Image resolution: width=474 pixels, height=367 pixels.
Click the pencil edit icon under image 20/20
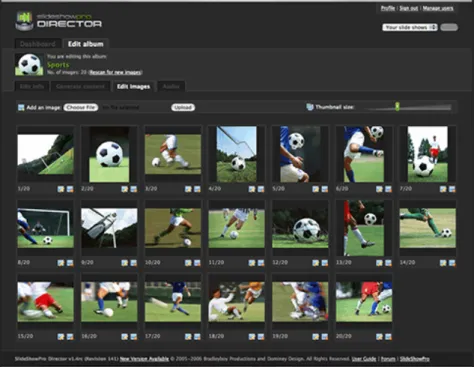click(x=379, y=337)
